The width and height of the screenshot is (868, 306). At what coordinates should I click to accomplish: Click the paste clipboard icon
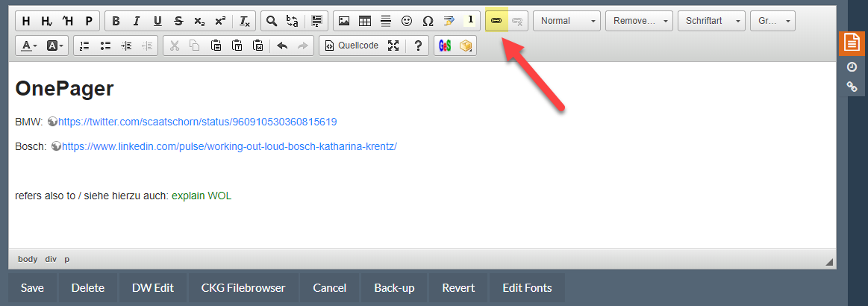(x=216, y=46)
